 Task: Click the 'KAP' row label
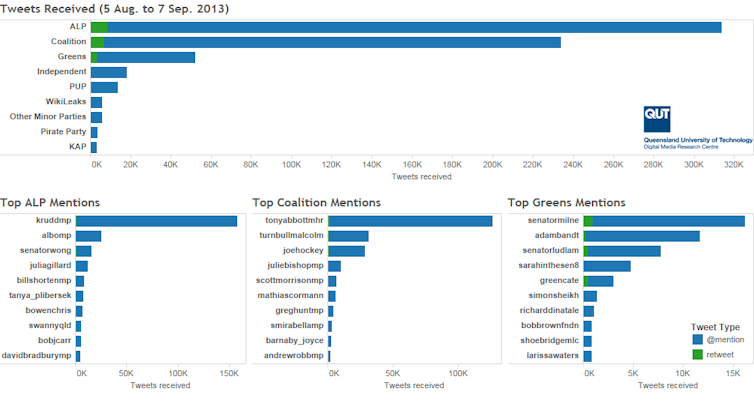pos(77,146)
